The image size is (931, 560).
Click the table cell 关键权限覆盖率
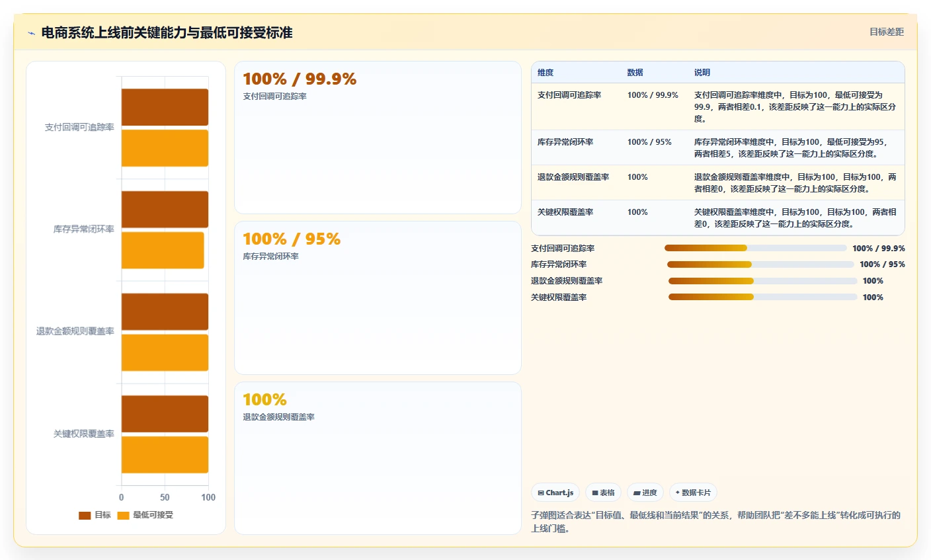coord(565,212)
